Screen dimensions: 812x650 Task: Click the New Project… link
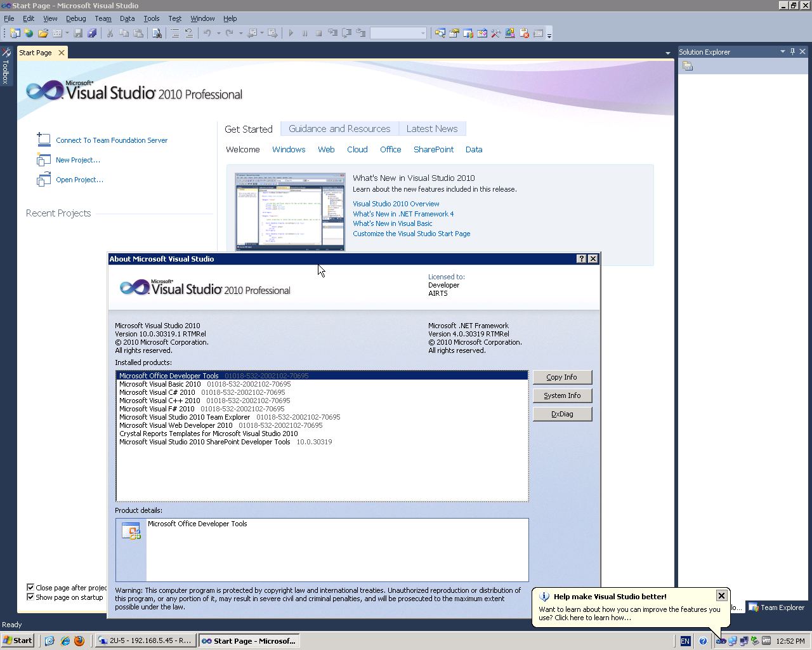(78, 160)
